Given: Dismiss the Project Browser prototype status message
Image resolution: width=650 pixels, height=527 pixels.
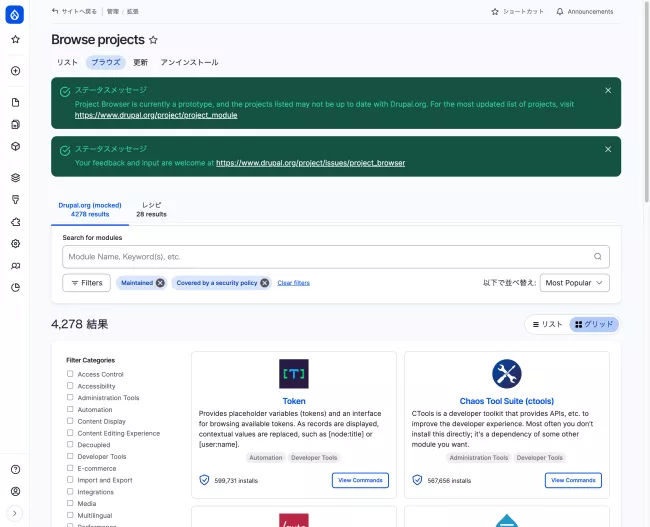Looking at the screenshot, I should (608, 90).
